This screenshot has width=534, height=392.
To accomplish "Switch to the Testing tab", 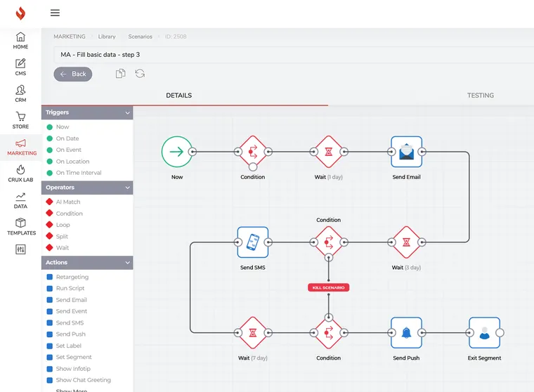I will 480,96.
